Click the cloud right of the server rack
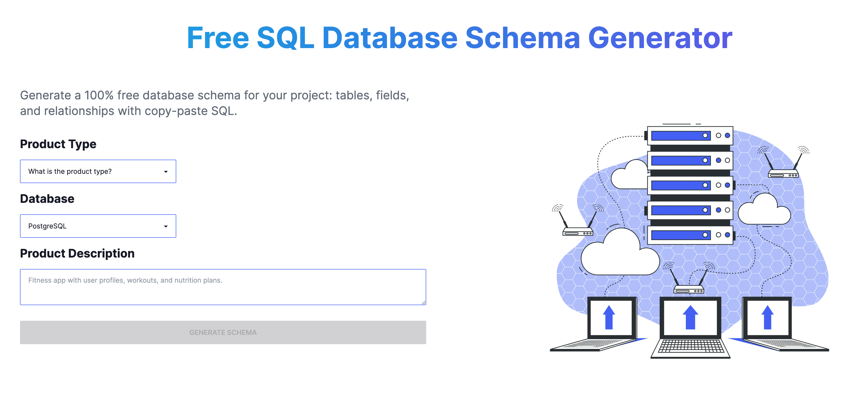This screenshot has height=393, width=868. click(764, 211)
